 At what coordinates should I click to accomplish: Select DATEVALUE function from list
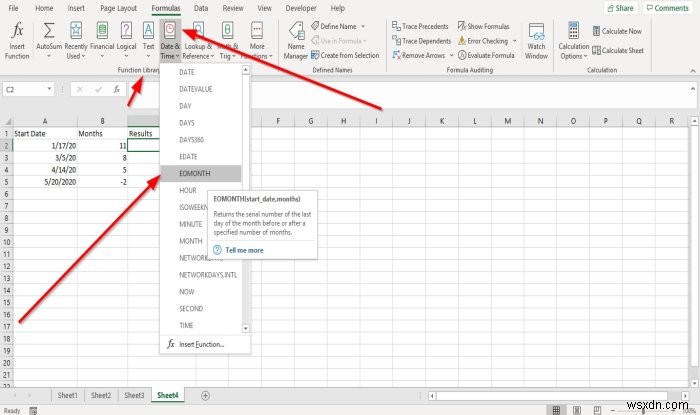coord(201,89)
